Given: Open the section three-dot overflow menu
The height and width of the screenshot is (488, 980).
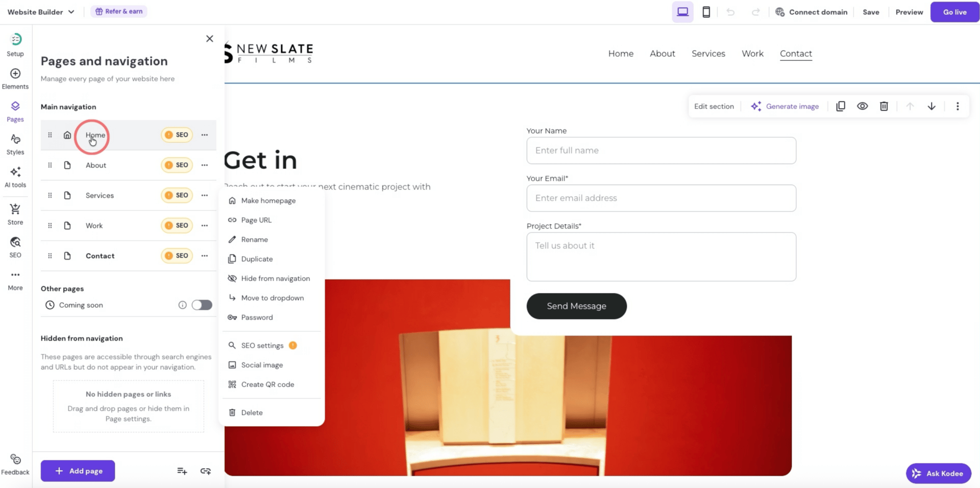Looking at the screenshot, I should [958, 106].
